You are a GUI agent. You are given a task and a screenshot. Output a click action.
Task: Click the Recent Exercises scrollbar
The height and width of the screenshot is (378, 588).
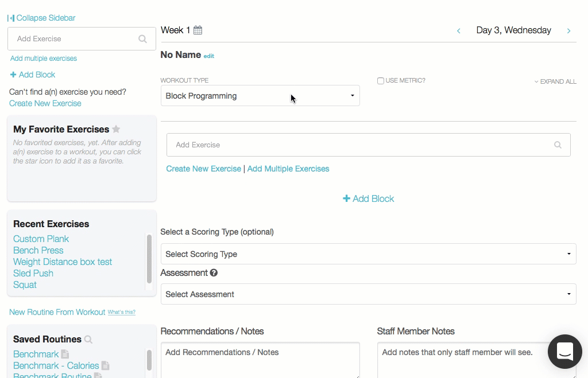click(149, 258)
